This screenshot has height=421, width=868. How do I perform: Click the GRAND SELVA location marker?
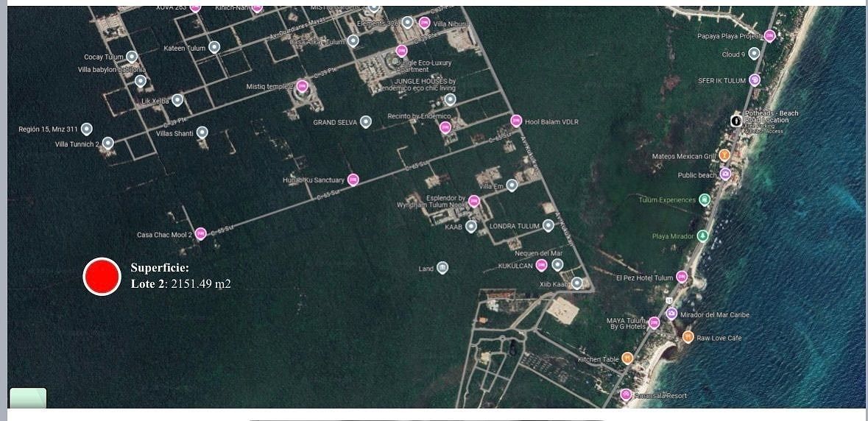tap(365, 122)
